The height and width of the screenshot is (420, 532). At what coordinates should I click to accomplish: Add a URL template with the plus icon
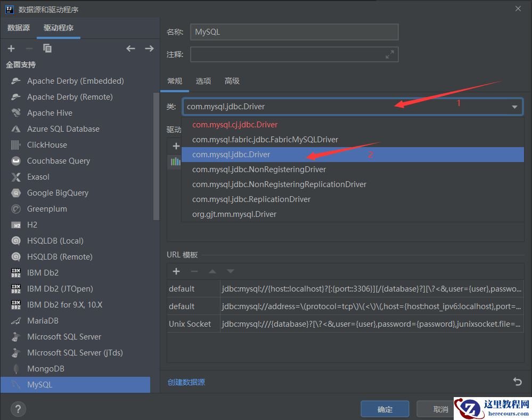(176, 271)
